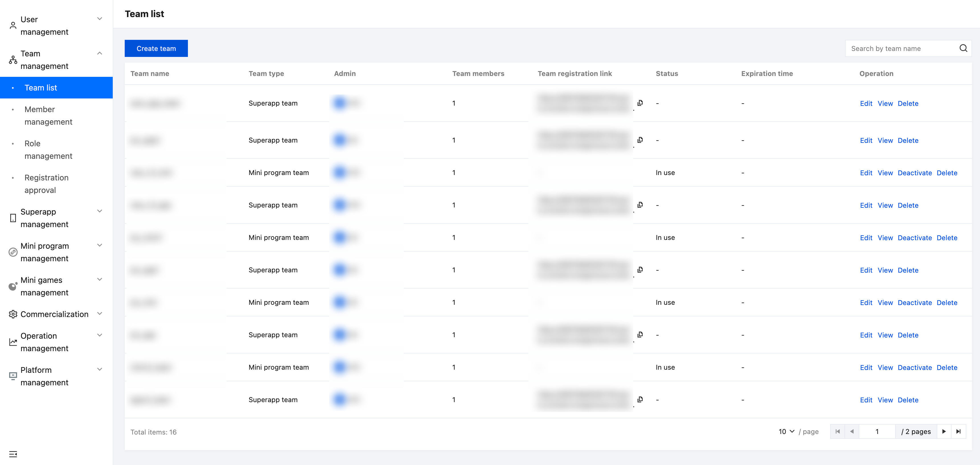
Task: Click Deactivate on the first Mini program team
Action: pyautogui.click(x=914, y=173)
